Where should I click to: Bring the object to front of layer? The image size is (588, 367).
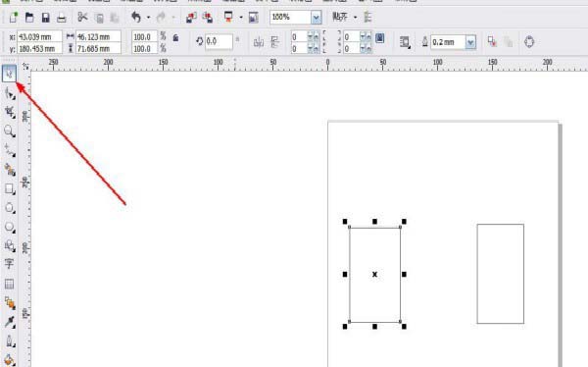click(492, 41)
